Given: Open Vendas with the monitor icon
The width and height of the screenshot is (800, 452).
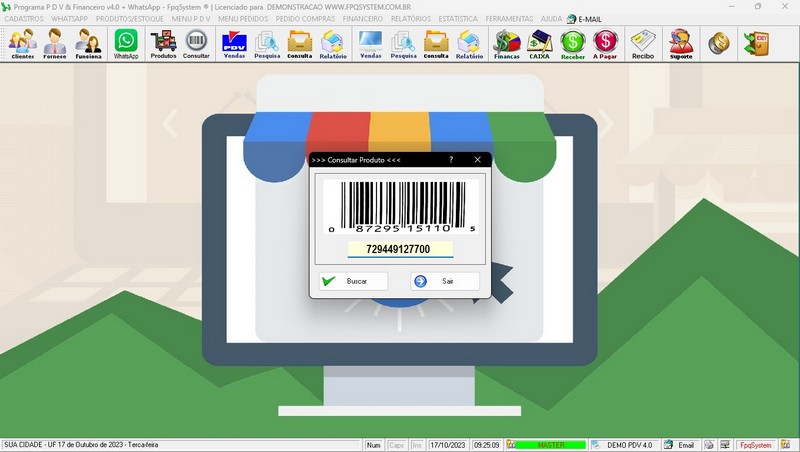Looking at the screenshot, I should 370,44.
